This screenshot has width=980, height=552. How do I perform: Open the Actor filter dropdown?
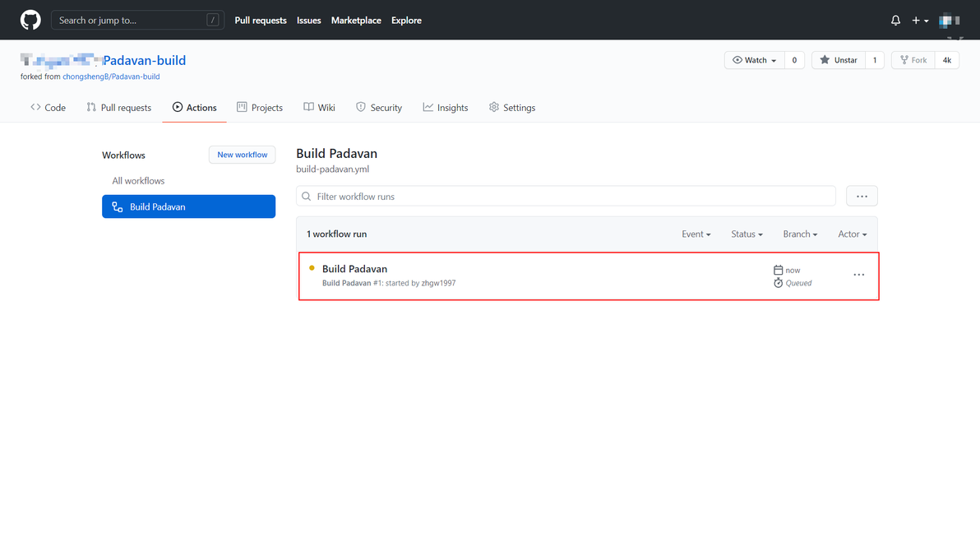852,234
